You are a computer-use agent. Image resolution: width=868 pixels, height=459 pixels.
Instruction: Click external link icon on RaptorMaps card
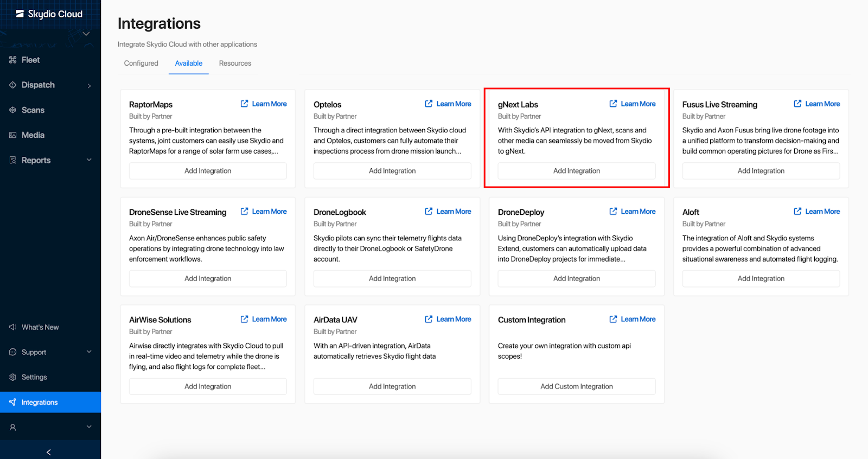[244, 104]
